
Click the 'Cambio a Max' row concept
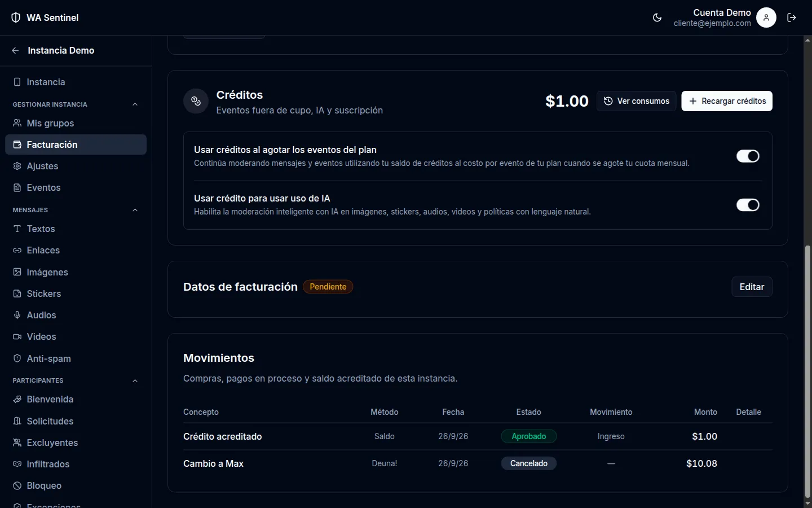click(x=213, y=463)
